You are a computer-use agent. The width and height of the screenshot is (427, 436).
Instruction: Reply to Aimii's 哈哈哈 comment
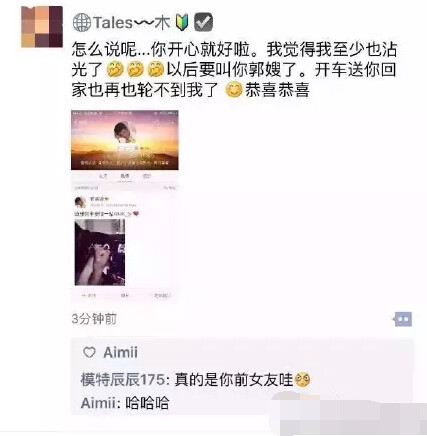click(x=147, y=403)
